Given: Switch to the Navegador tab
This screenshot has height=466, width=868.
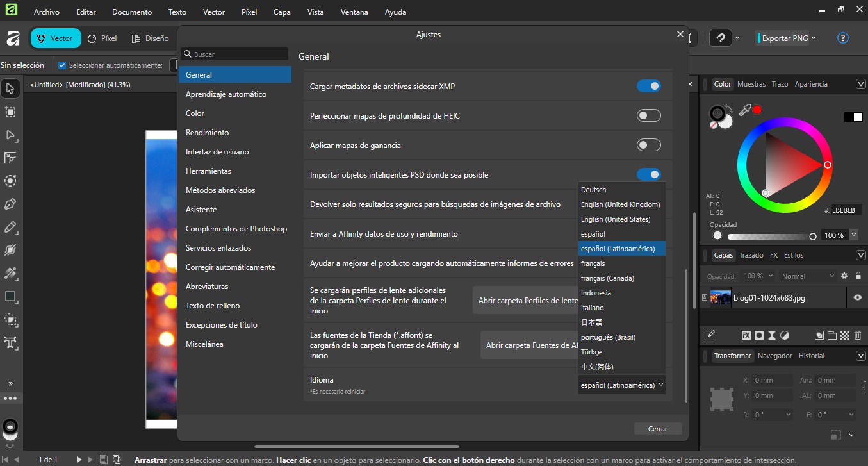Looking at the screenshot, I should coord(774,356).
